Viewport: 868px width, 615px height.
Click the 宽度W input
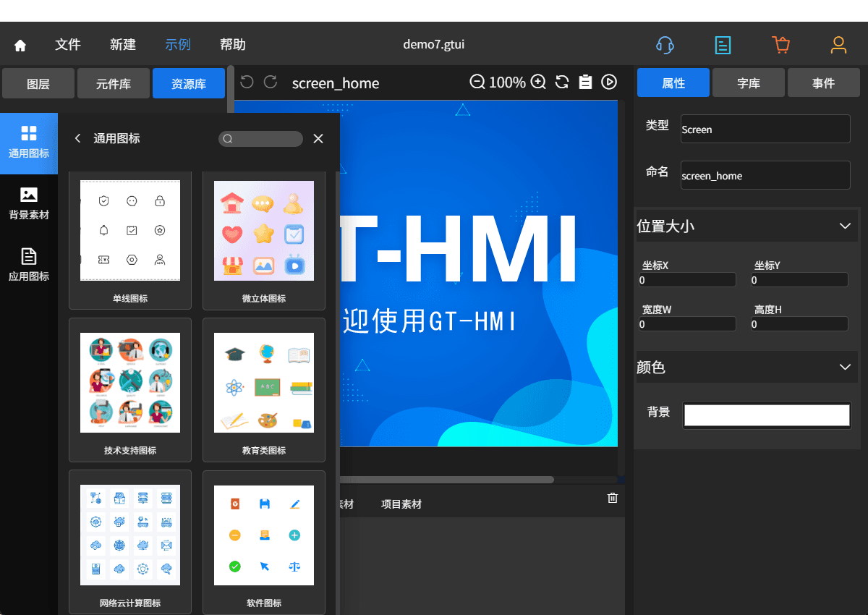(687, 324)
